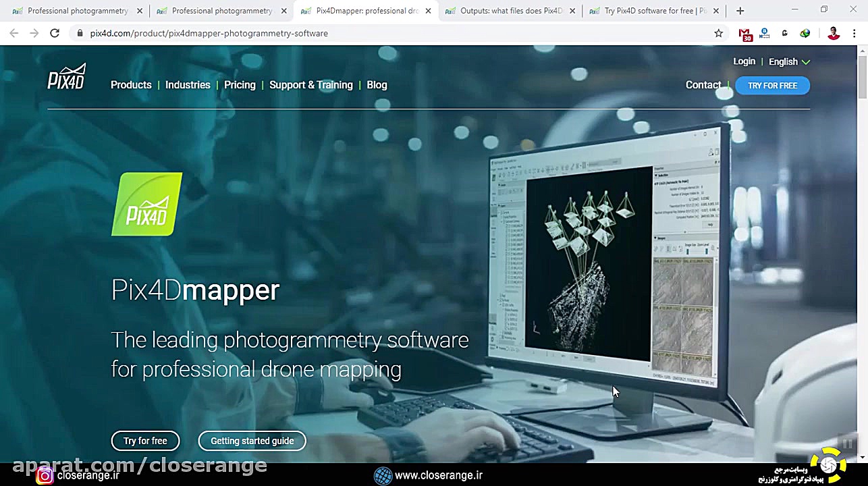868x486 pixels.
Task: Open the Chrome three-dot menu
Action: [854, 33]
